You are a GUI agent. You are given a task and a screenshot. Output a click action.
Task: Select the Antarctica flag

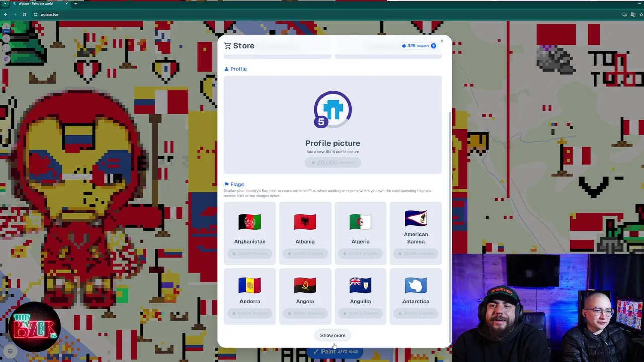416,285
